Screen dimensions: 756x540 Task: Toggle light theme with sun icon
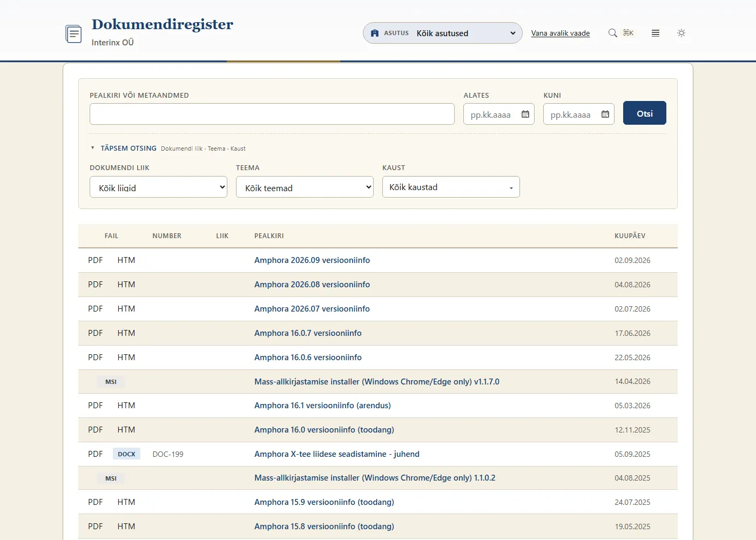(681, 33)
